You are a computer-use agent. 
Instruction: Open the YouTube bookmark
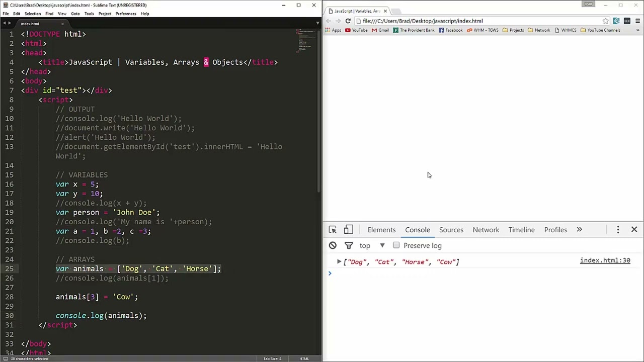[356, 30]
